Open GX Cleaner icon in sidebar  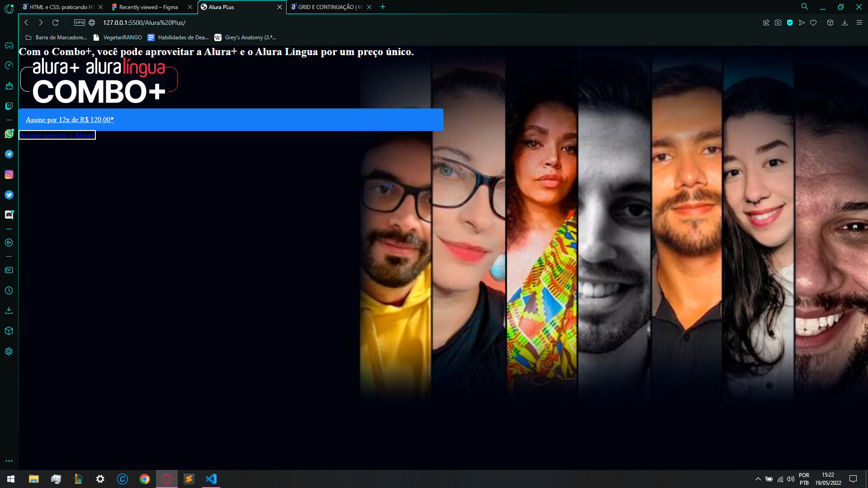(x=9, y=86)
